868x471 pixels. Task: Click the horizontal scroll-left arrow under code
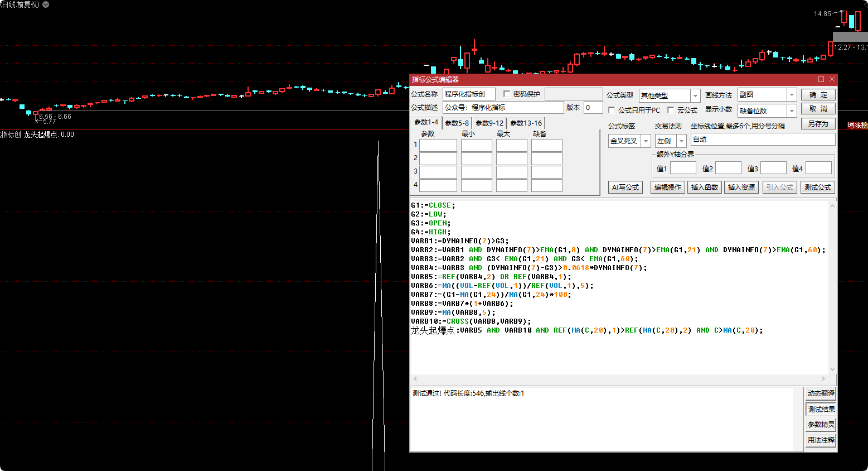tap(414, 379)
